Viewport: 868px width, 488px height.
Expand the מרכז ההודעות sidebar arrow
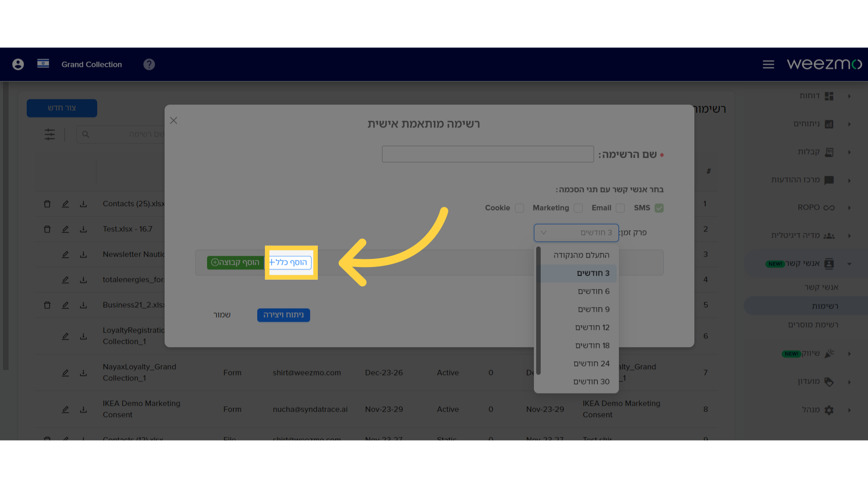(849, 180)
